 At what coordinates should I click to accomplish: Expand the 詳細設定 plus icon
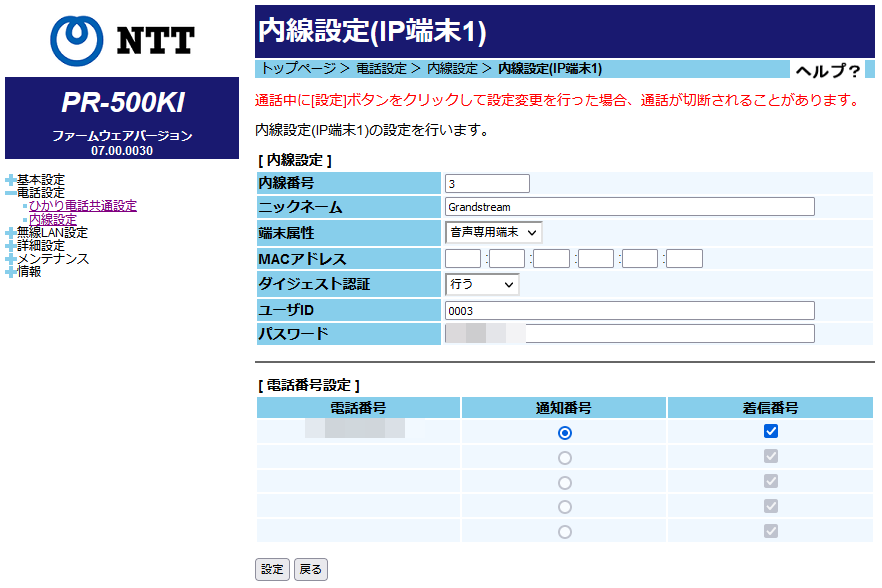click(x=10, y=246)
